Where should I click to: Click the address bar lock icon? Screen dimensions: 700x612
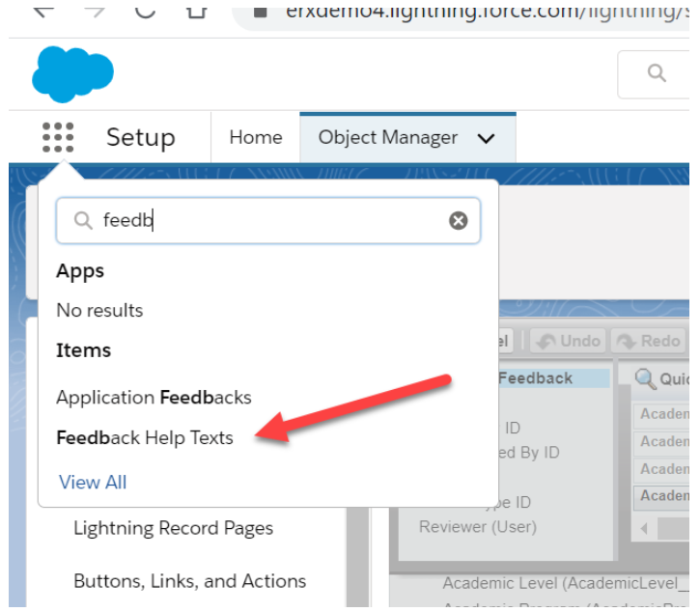coord(260,11)
